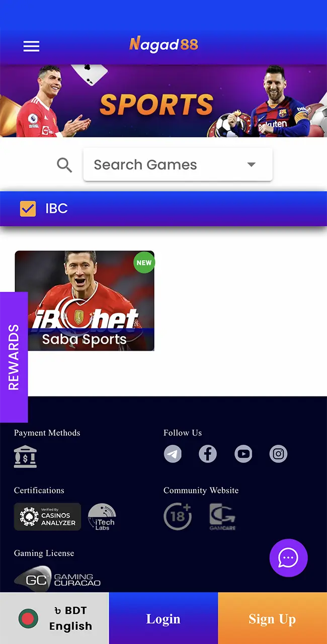Click the search magnifier icon
327x644 pixels.
point(64,165)
